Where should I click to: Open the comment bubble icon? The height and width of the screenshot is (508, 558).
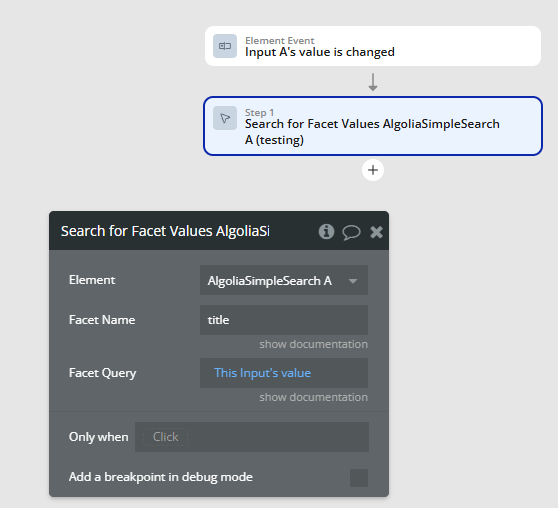tap(351, 232)
